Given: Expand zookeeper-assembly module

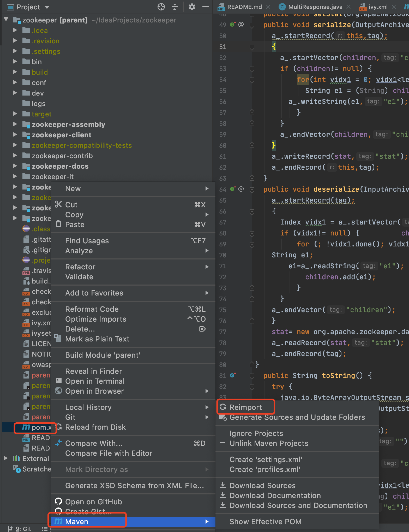Looking at the screenshot, I should click(x=15, y=124).
